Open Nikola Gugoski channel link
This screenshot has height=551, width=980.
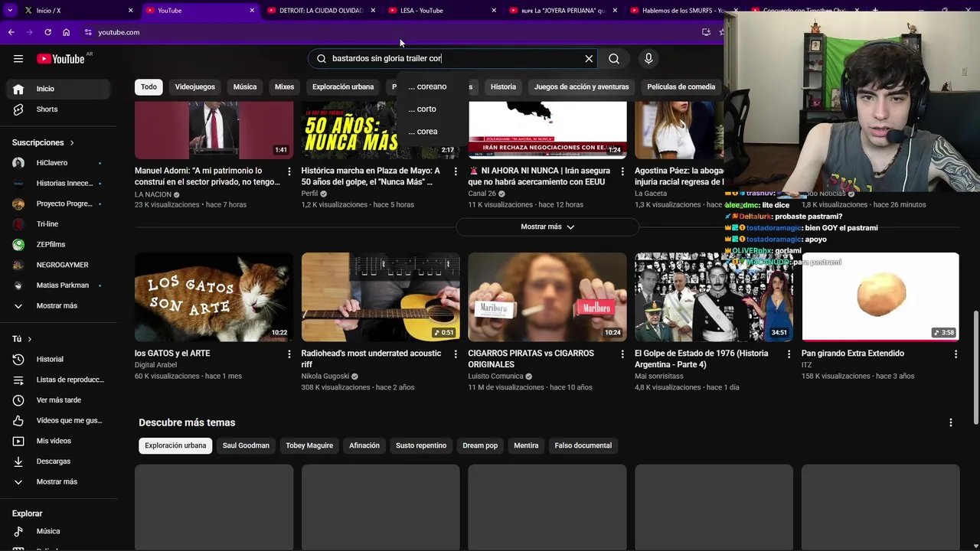coord(325,377)
